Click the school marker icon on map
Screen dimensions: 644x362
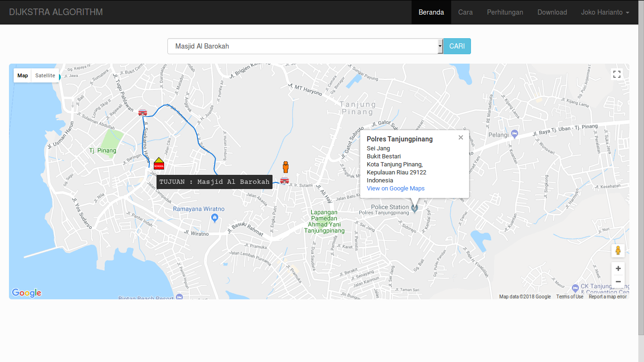click(159, 163)
